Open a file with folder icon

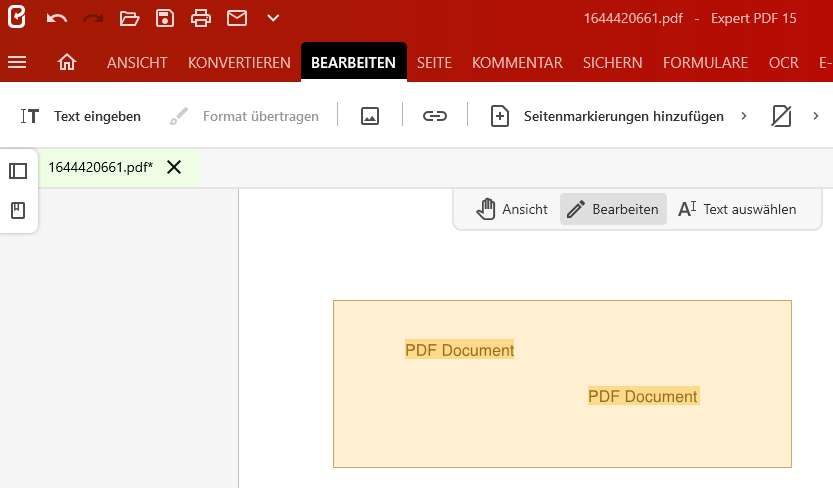coord(129,19)
